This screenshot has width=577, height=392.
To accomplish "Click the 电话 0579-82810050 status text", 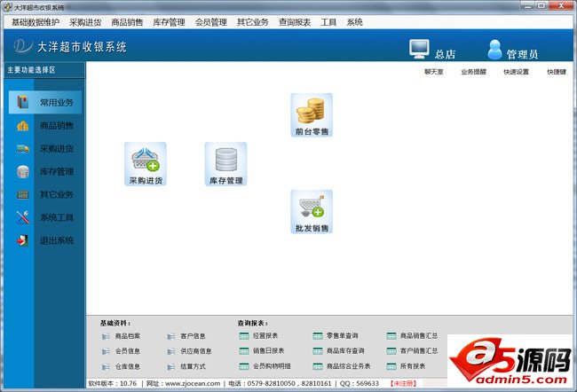I will [280, 383].
